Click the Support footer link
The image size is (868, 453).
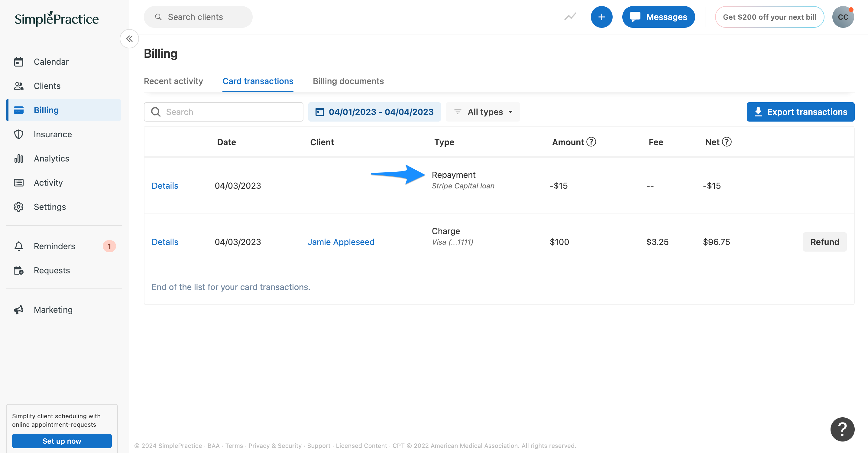click(319, 445)
